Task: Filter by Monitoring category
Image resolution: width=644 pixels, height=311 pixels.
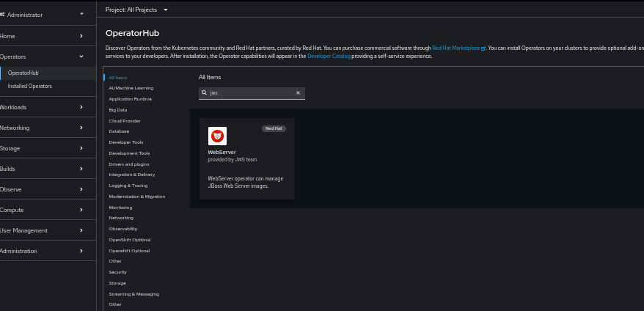Action: coord(120,208)
